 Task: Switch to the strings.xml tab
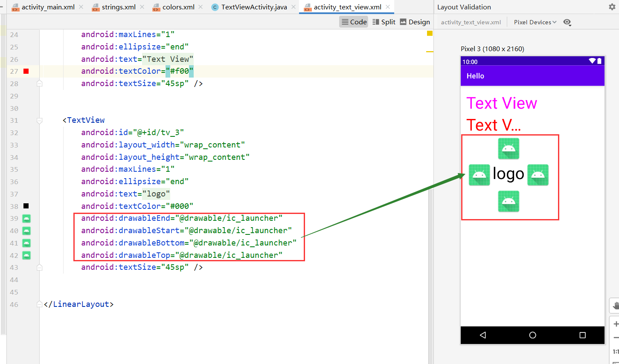(x=114, y=7)
